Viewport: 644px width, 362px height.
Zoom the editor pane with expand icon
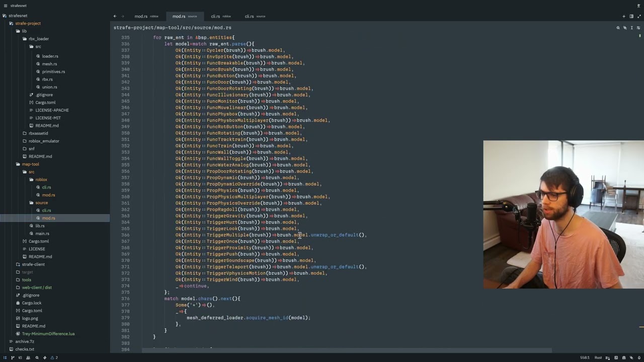(x=639, y=16)
